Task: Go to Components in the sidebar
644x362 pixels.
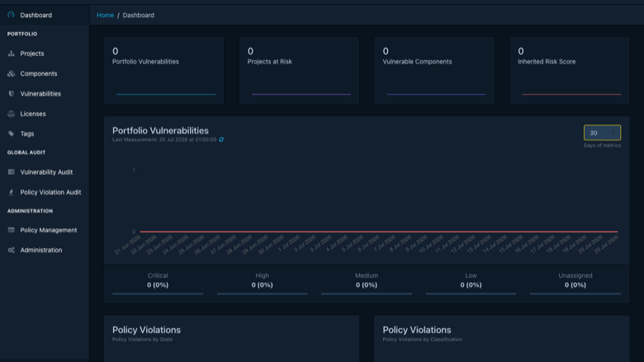Action: click(45, 73)
